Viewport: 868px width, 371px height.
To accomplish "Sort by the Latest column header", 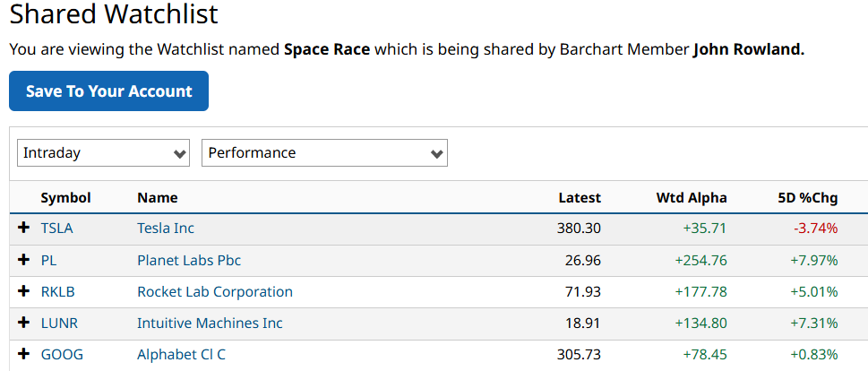I will click(x=580, y=198).
